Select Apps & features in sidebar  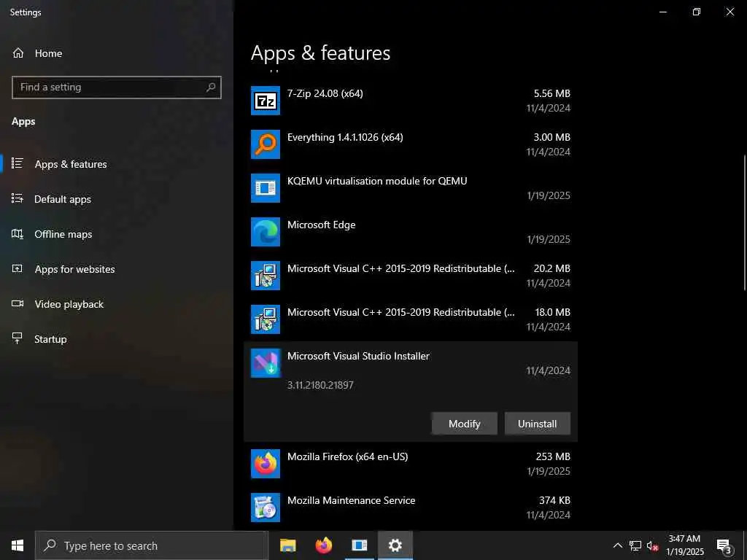click(x=117, y=164)
